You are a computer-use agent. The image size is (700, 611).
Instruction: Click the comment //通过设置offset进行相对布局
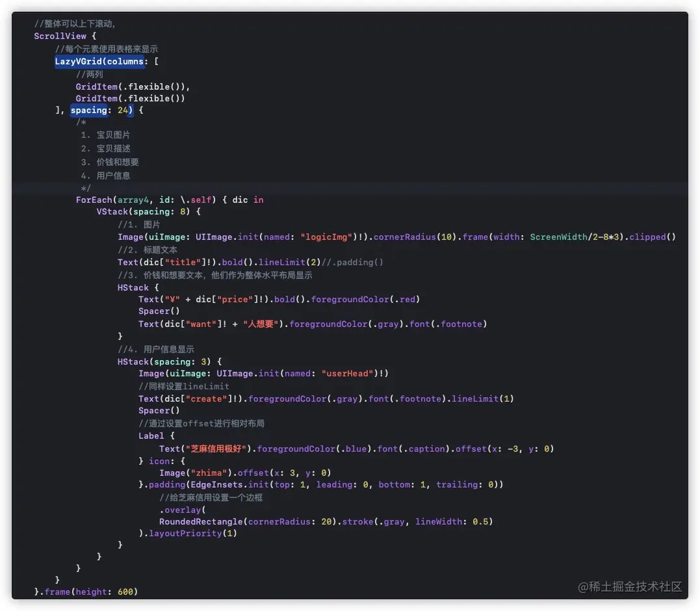[x=201, y=424]
